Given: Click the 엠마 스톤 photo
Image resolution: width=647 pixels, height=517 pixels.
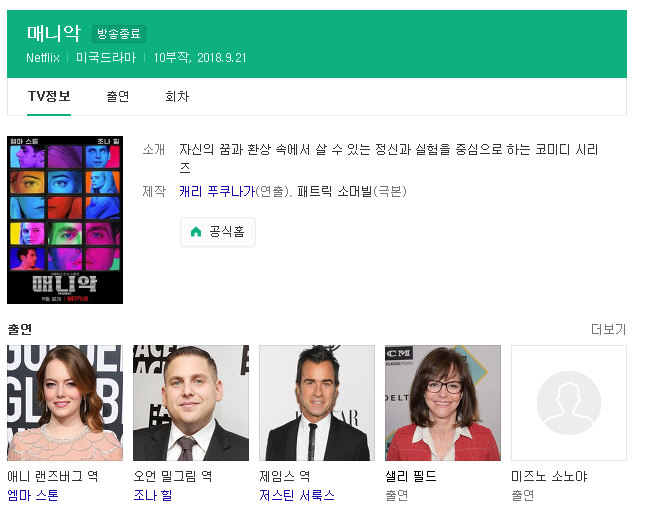Looking at the screenshot, I should coord(65,403).
